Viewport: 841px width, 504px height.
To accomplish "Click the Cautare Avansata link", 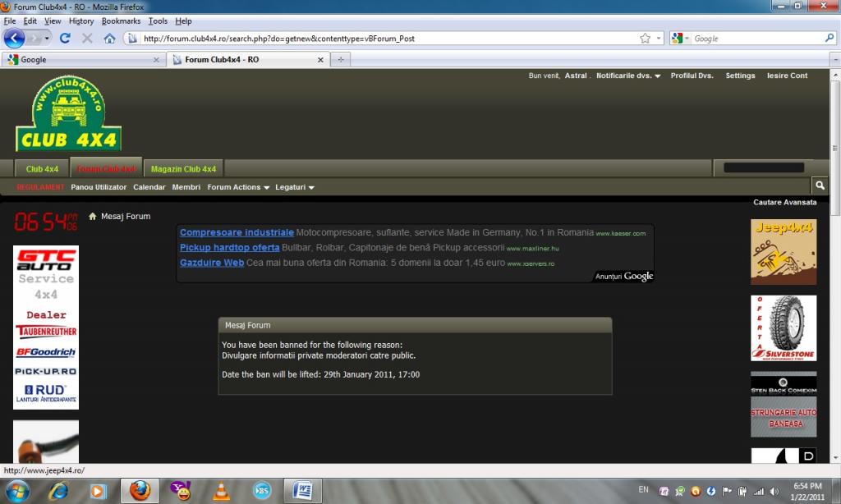I will (784, 202).
